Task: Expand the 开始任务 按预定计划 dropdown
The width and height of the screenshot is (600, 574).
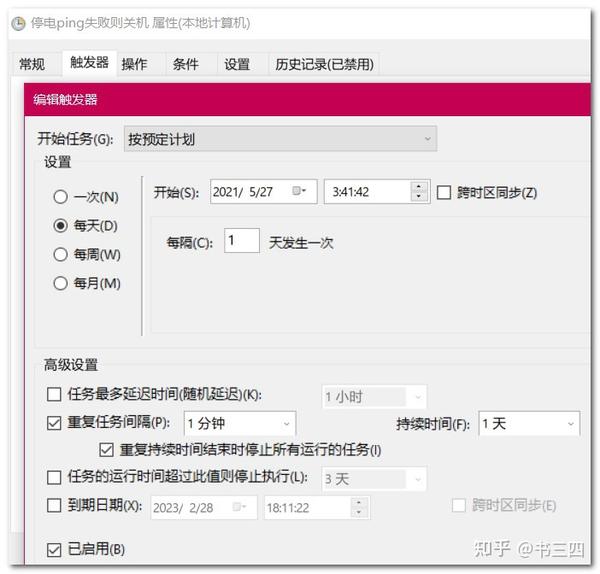Action: 280,139
